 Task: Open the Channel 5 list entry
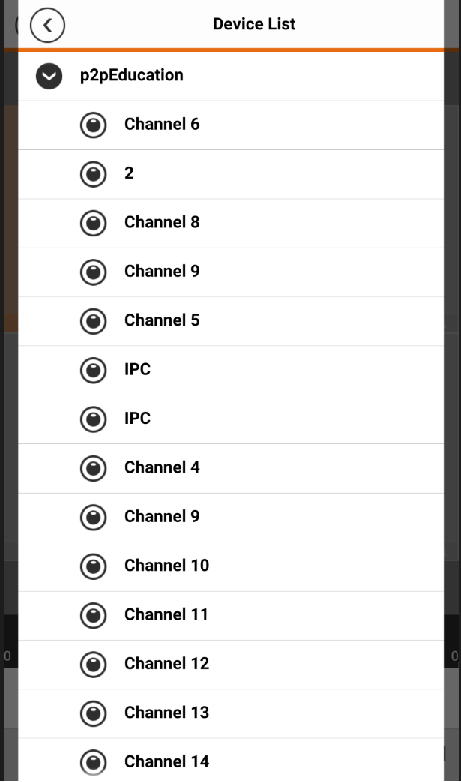(231, 321)
